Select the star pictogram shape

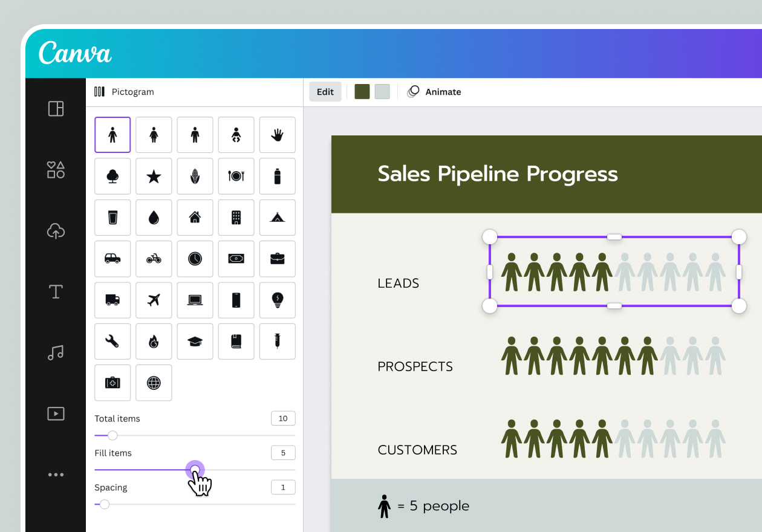pyautogui.click(x=154, y=176)
